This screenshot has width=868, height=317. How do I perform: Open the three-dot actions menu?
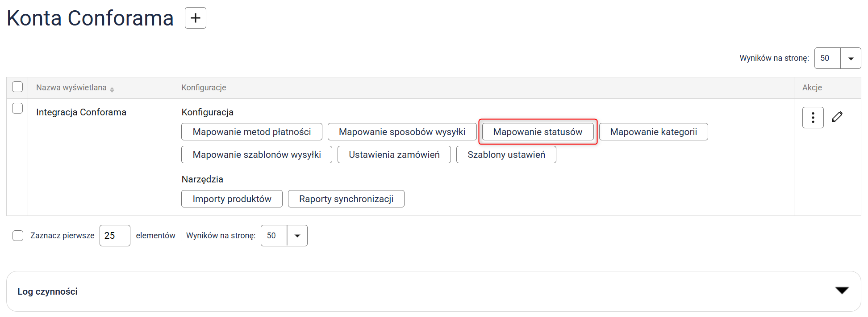pos(813,118)
